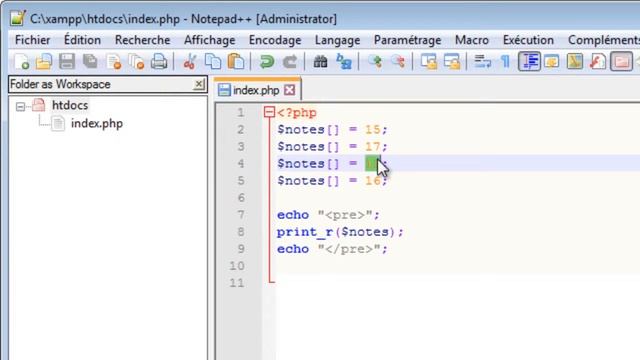
Task: Open the Replace dialog icon
Action: click(x=344, y=62)
